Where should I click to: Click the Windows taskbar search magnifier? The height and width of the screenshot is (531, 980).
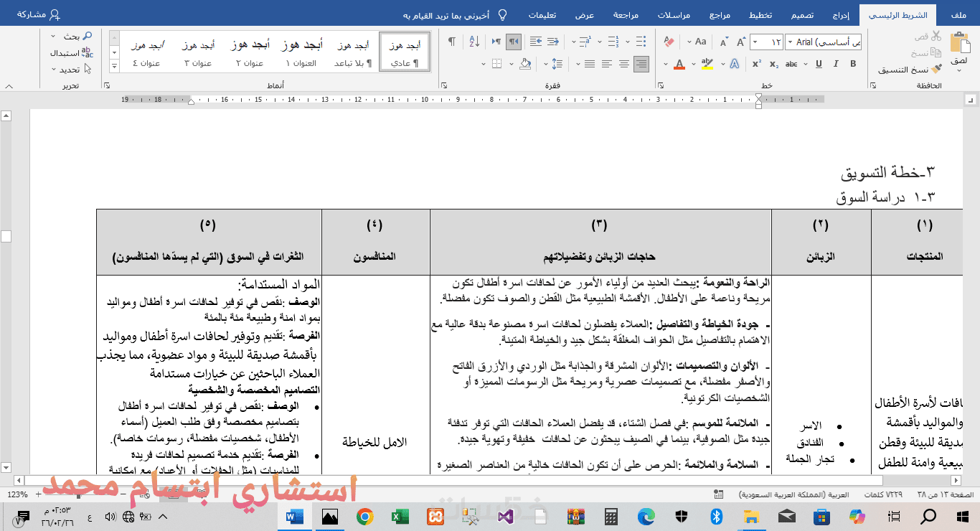coord(928,516)
